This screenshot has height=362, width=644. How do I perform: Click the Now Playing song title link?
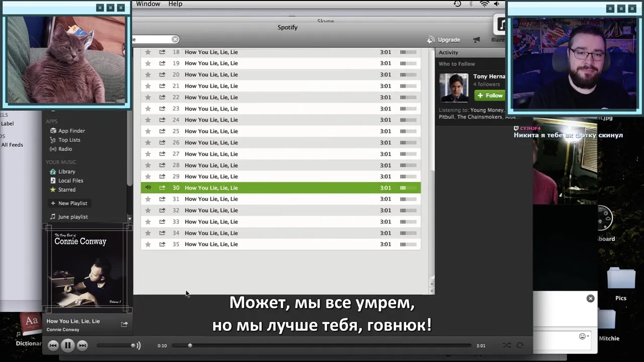click(73, 321)
